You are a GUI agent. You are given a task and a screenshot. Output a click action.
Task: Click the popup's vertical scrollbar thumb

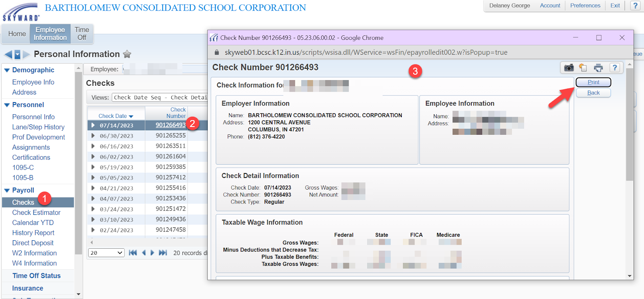(x=630, y=125)
